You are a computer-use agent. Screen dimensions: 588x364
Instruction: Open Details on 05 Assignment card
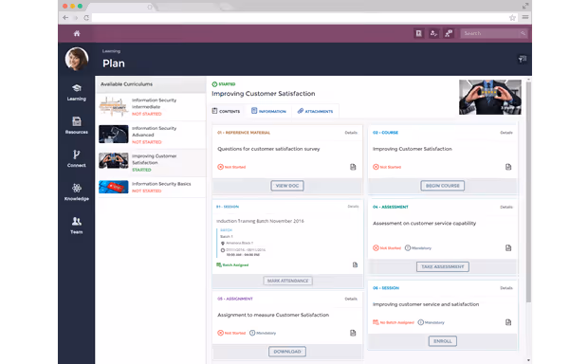(351, 299)
